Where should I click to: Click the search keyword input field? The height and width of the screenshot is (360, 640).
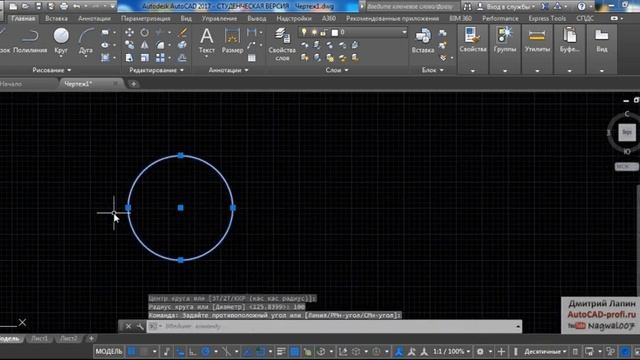[x=411, y=6]
